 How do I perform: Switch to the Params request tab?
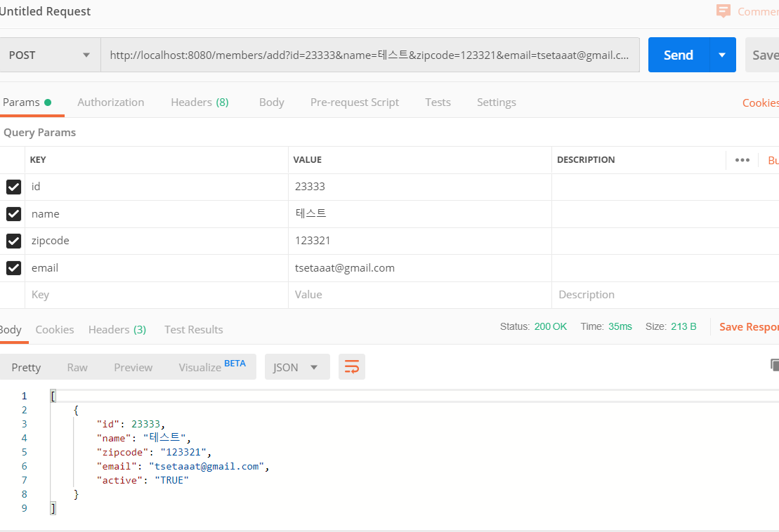pyautogui.click(x=27, y=102)
